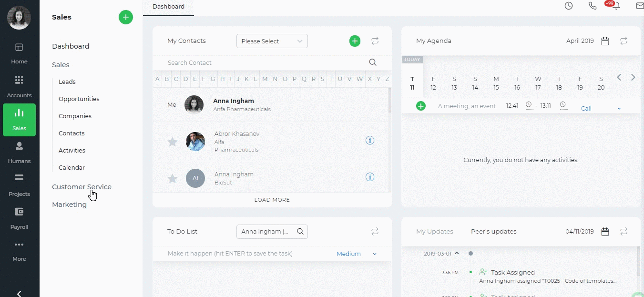The image size is (644, 297).
Task: Go to Leads page
Action: pos(67,82)
